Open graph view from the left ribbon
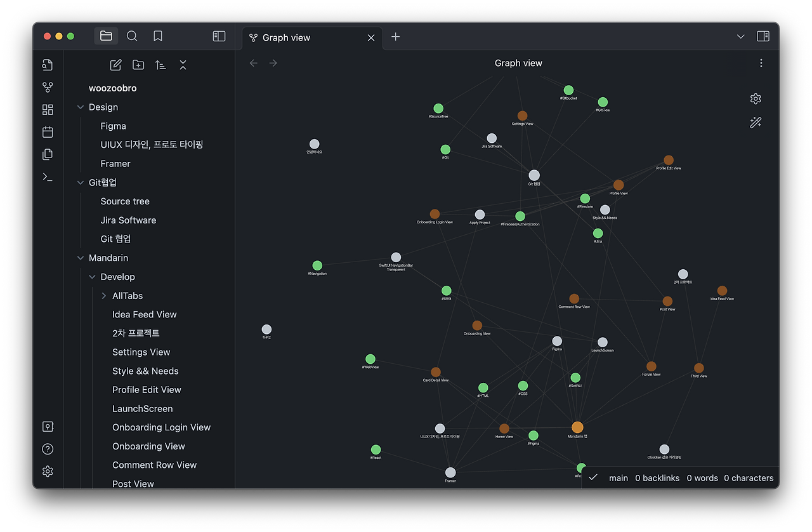The width and height of the screenshot is (812, 532). point(48,88)
